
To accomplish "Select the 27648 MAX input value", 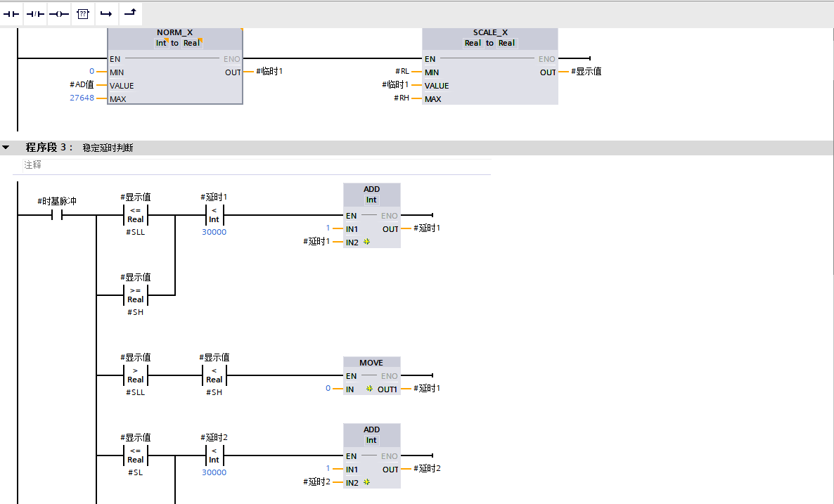I will coord(82,99).
